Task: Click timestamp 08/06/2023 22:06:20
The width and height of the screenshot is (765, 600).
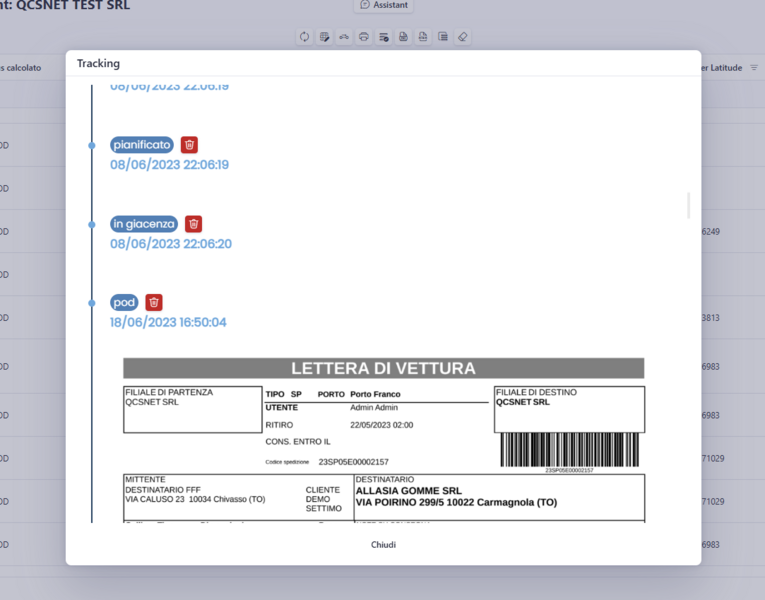Action: point(171,244)
